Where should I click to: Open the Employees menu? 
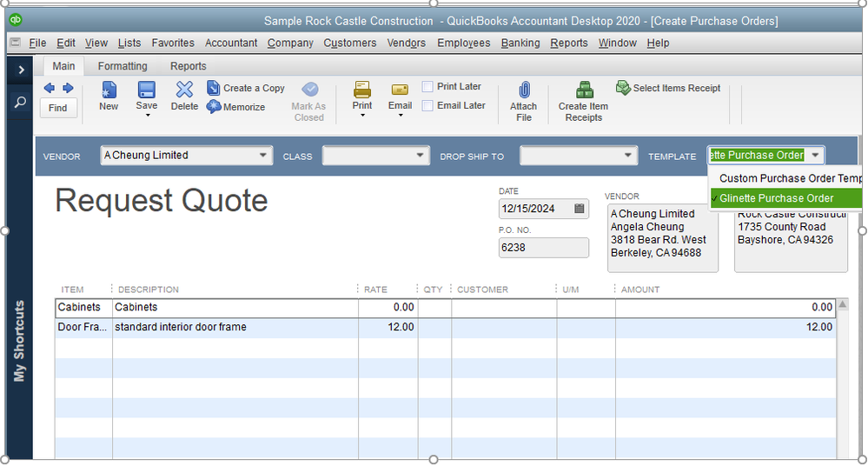pos(463,43)
